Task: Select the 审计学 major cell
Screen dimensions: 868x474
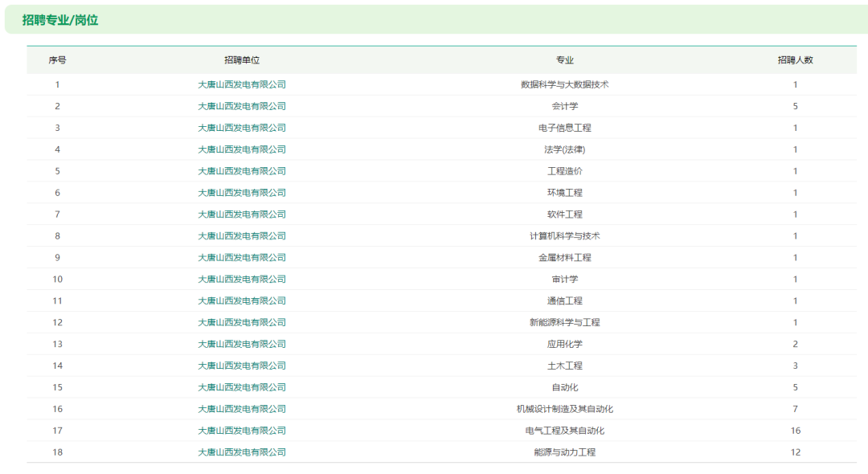Action: tap(565, 279)
